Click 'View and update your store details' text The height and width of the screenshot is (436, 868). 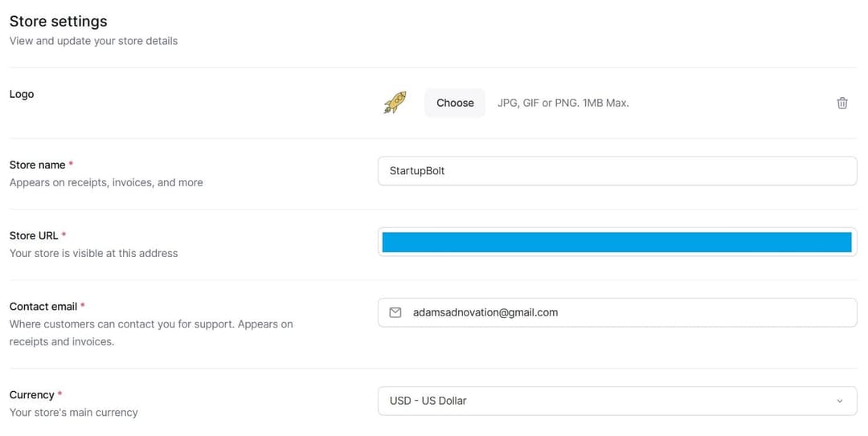(x=93, y=41)
